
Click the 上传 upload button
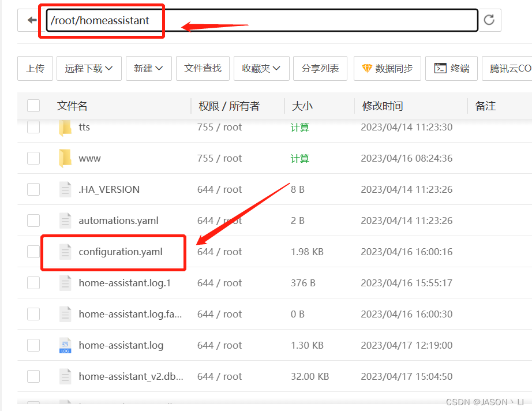coord(35,69)
